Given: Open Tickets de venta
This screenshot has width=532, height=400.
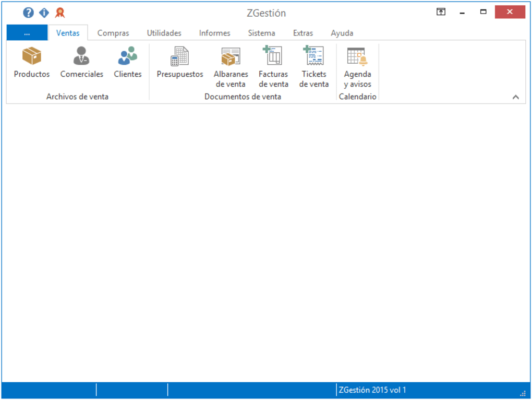Looking at the screenshot, I should pyautogui.click(x=313, y=63).
